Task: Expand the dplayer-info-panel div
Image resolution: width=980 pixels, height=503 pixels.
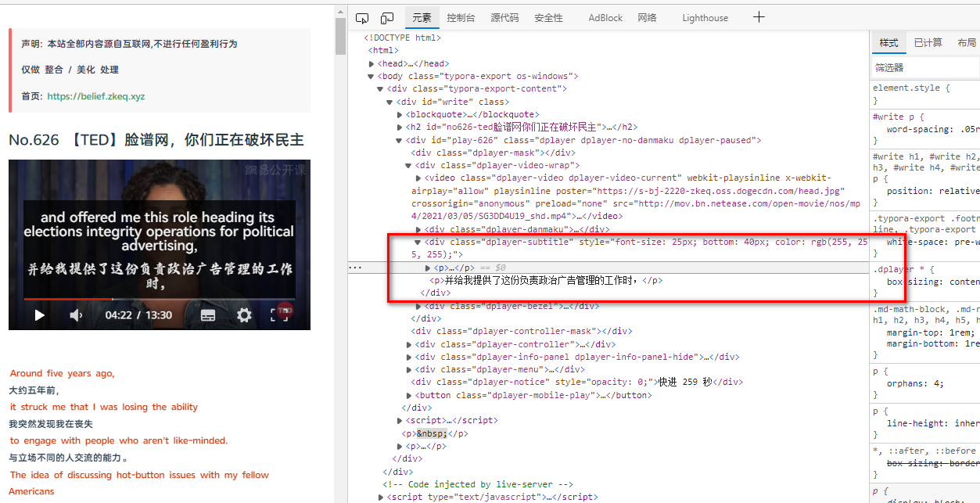Action: tap(410, 357)
